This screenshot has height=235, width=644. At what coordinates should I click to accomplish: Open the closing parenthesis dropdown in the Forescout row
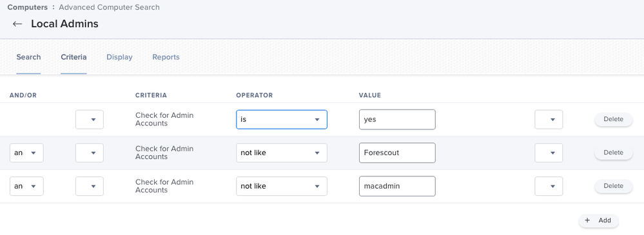pyautogui.click(x=549, y=153)
